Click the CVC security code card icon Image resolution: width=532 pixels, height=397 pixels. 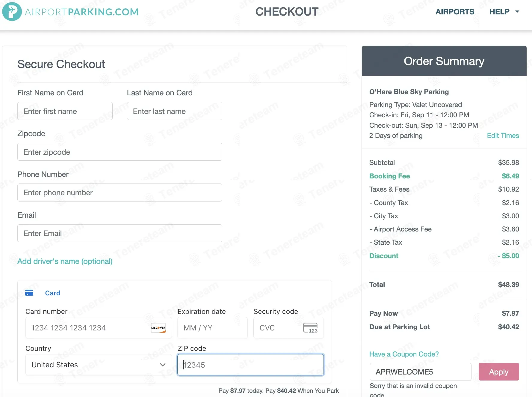click(x=310, y=328)
